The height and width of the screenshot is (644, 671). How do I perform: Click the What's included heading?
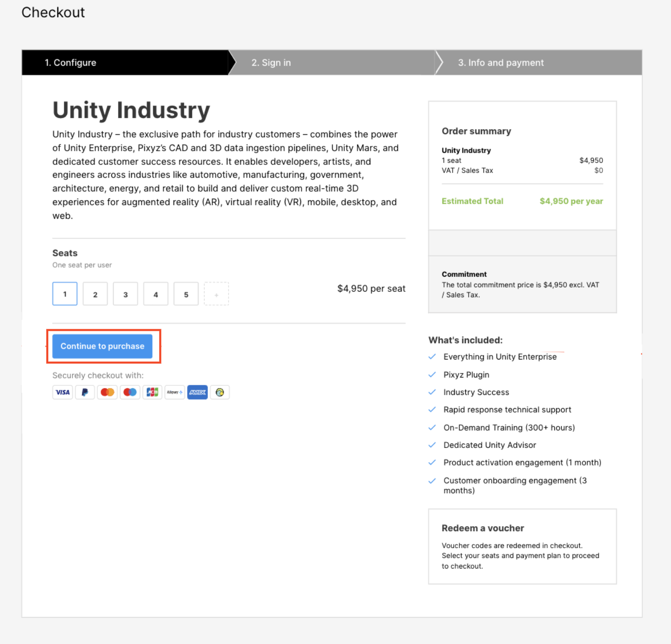465,340
